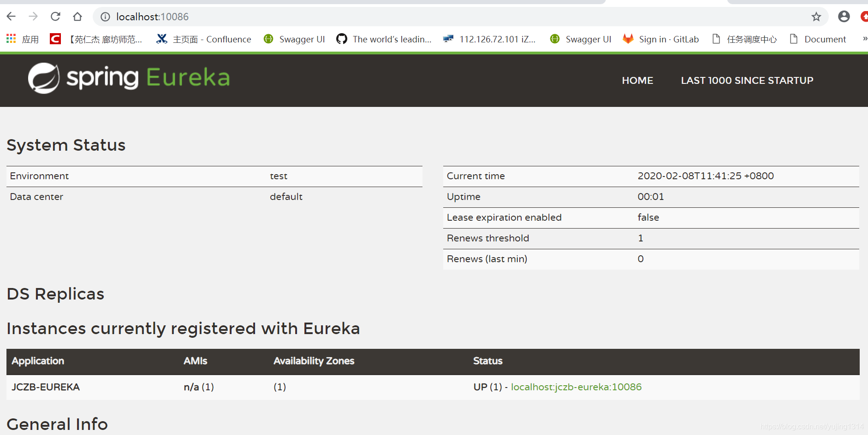This screenshot has width=868, height=435.
Task: Open the browser home page icon
Action: (x=77, y=17)
